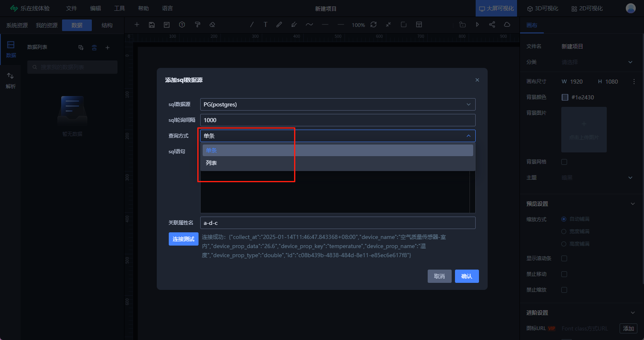Image resolution: width=644 pixels, height=340 pixels.
Task: Toggle the 禁止移动 checkbox
Action: pyautogui.click(x=564, y=274)
